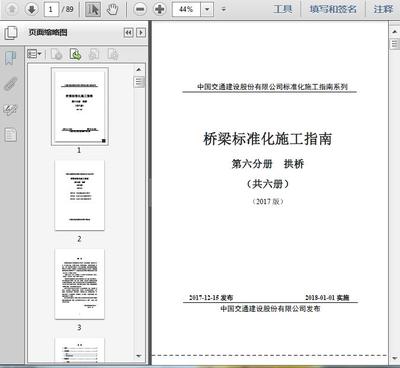Go to previous page with up arrow
The image size is (400, 368).
(x=12, y=9)
